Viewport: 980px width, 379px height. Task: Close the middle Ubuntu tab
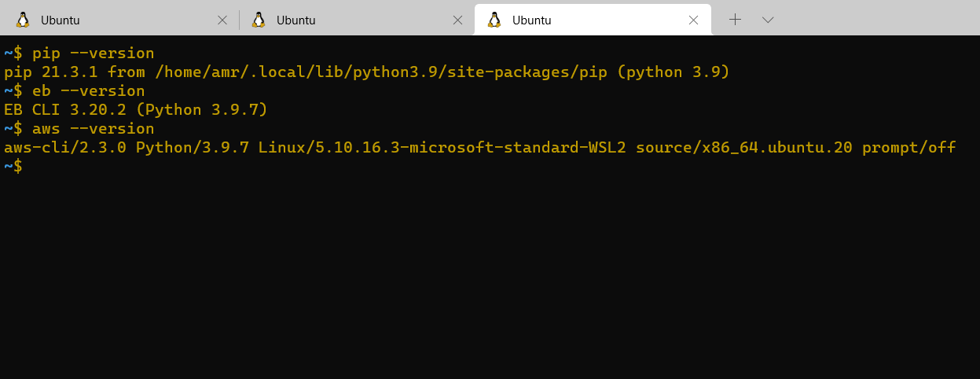pyautogui.click(x=457, y=20)
